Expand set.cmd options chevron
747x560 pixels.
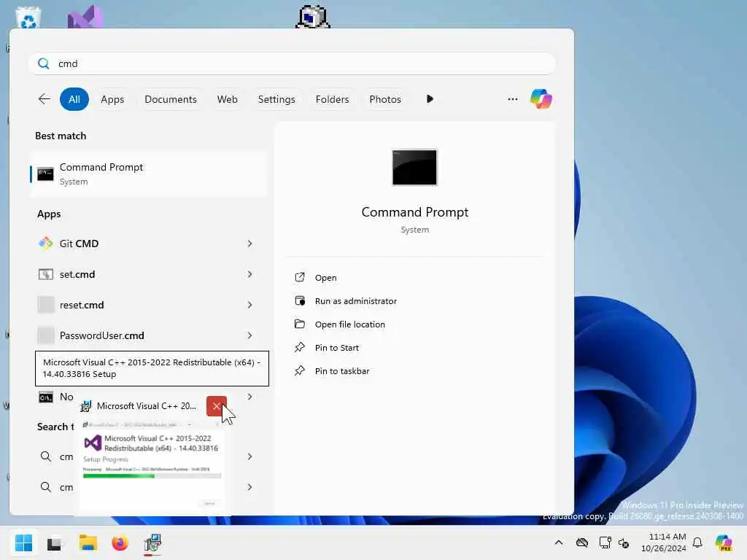[249, 274]
